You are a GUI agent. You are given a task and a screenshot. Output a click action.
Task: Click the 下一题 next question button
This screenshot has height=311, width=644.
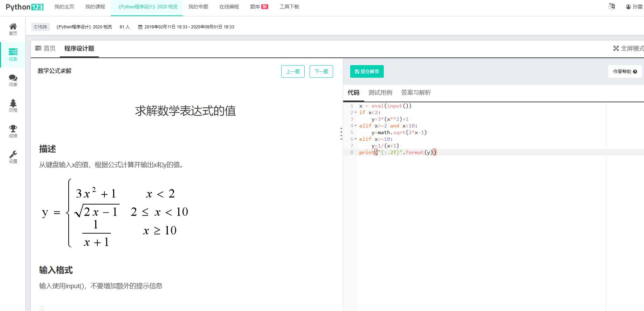pyautogui.click(x=321, y=71)
